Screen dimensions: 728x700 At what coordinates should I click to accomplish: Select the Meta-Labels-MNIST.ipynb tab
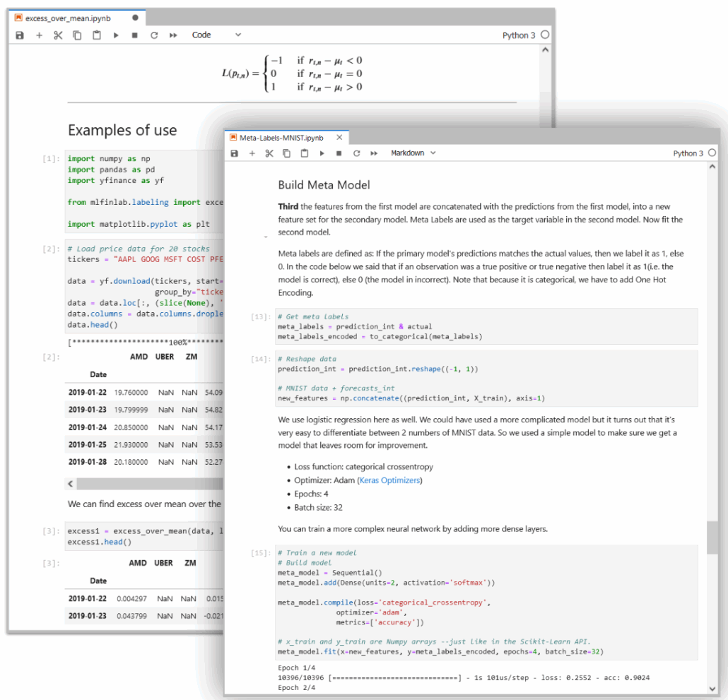281,137
